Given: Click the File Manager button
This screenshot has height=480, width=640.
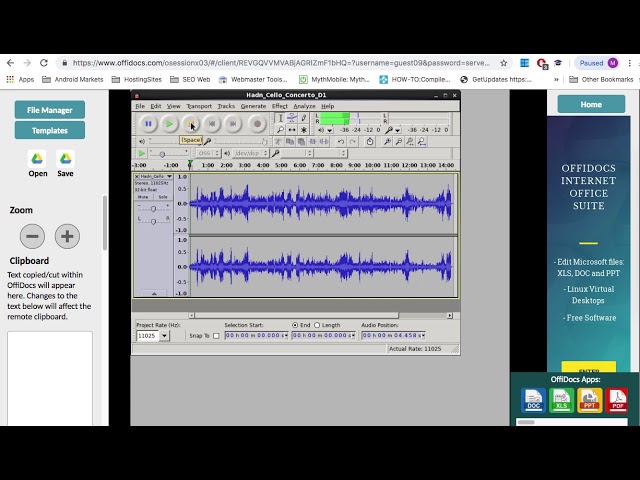Looking at the screenshot, I should (50, 110).
